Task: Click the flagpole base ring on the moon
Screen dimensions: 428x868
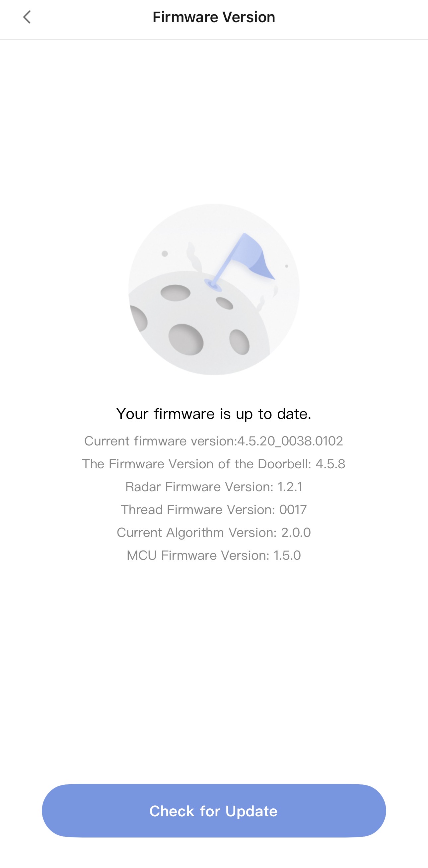Action: (x=212, y=285)
